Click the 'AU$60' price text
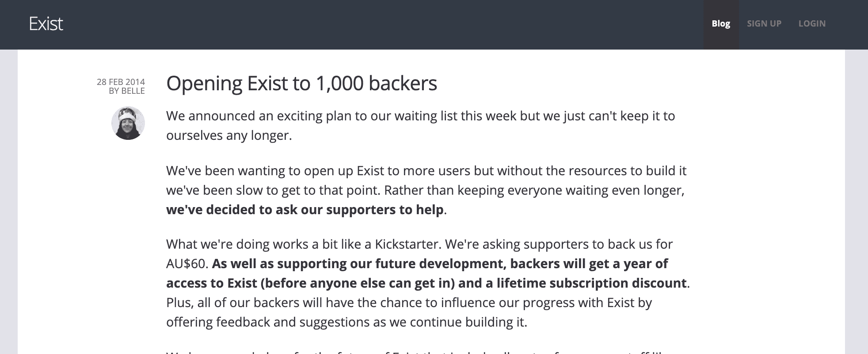868x354 pixels. (187, 264)
